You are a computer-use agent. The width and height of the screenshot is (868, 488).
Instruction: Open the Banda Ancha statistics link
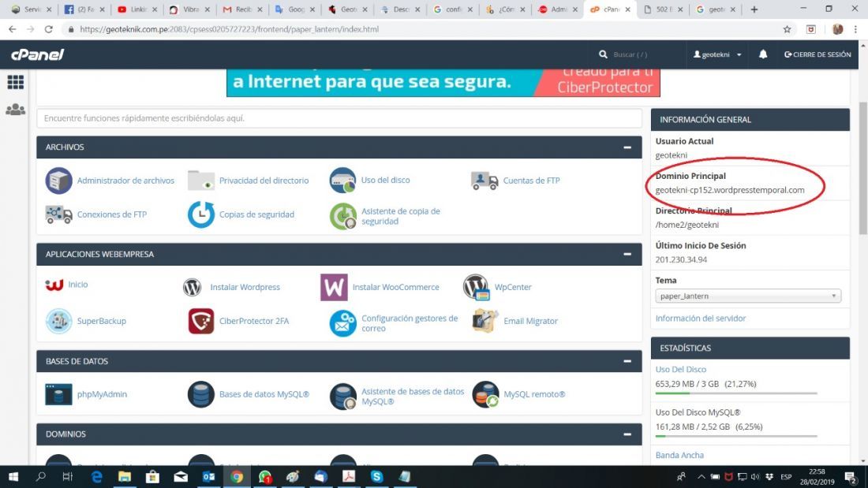click(x=679, y=456)
